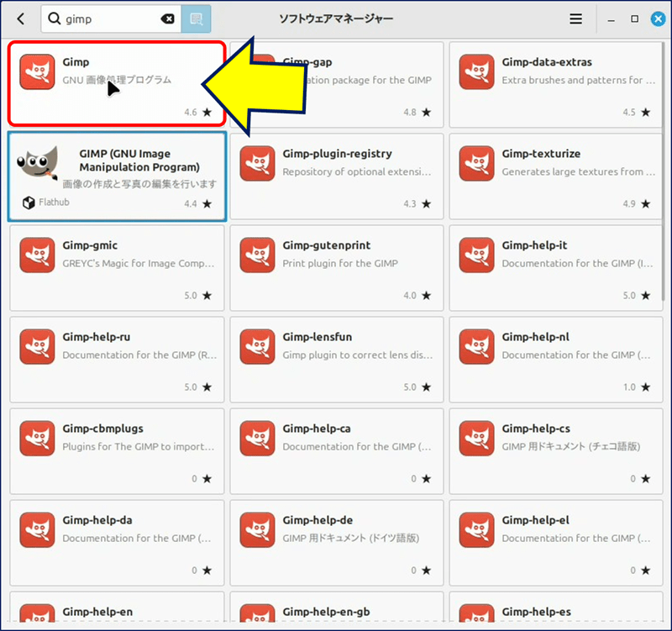Select the Gimp-lensfun package icon
The height and width of the screenshot is (631, 672).
(257, 347)
